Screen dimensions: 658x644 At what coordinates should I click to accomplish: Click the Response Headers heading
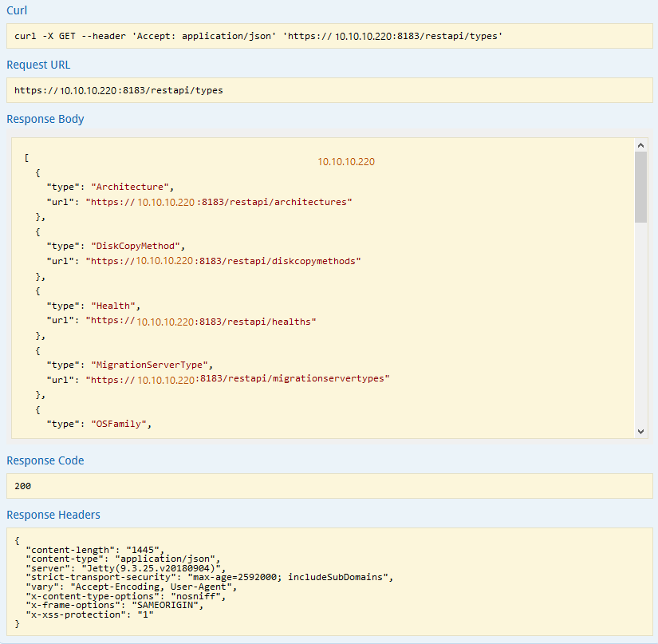click(x=53, y=515)
